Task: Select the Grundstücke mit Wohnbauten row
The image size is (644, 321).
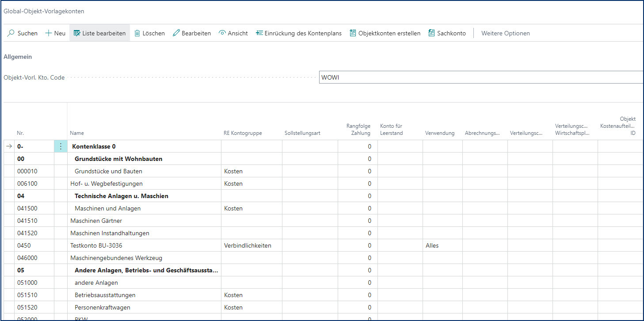Action: [x=118, y=159]
